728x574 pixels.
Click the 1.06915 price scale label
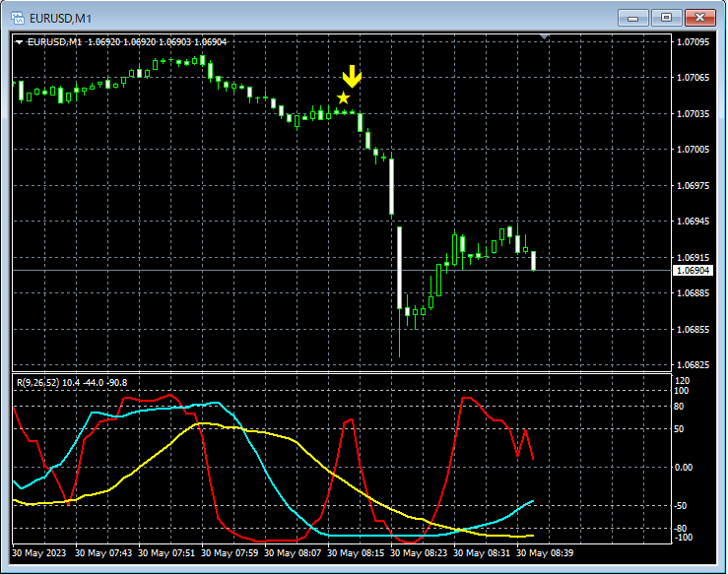(x=693, y=258)
